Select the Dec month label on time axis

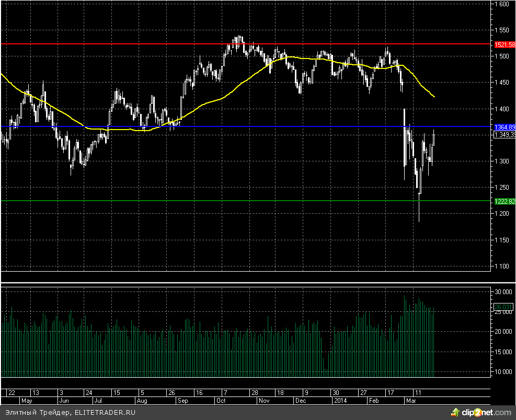(x=300, y=401)
